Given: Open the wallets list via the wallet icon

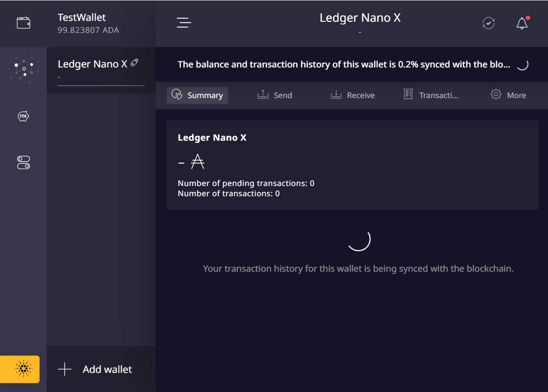Looking at the screenshot, I should click(x=23, y=22).
